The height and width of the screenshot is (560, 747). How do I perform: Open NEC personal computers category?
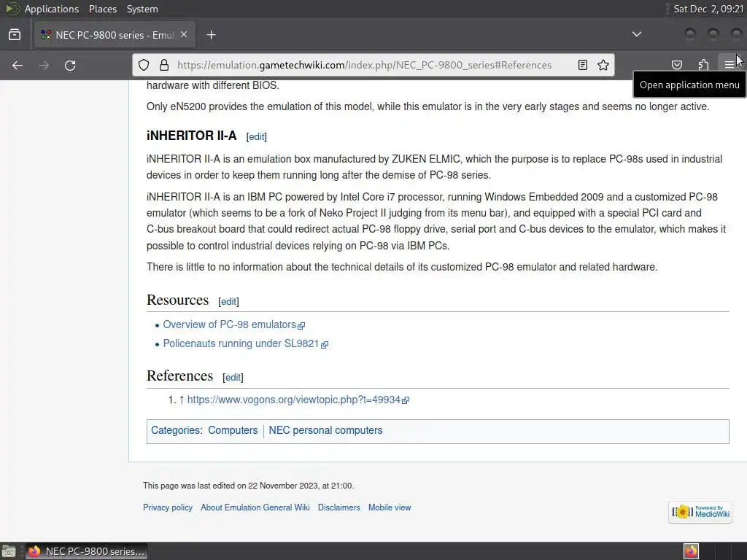pyautogui.click(x=325, y=430)
